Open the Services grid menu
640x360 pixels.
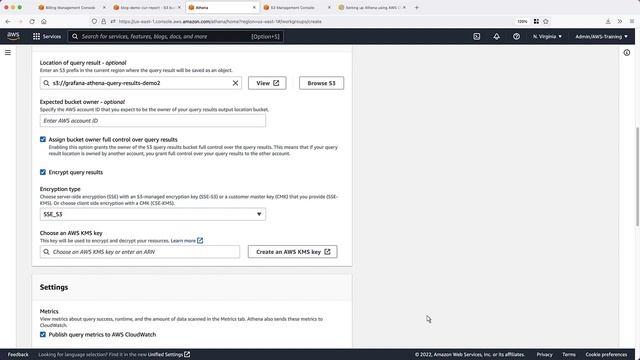pos(47,36)
